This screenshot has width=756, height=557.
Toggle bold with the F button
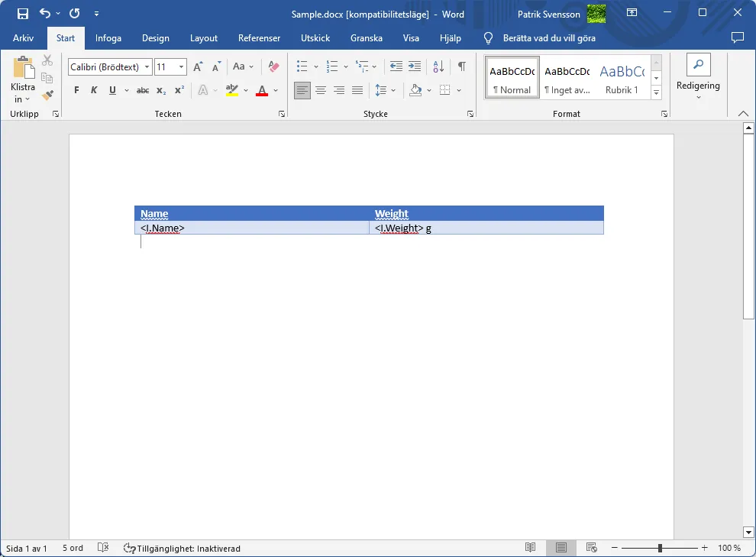pyautogui.click(x=76, y=90)
